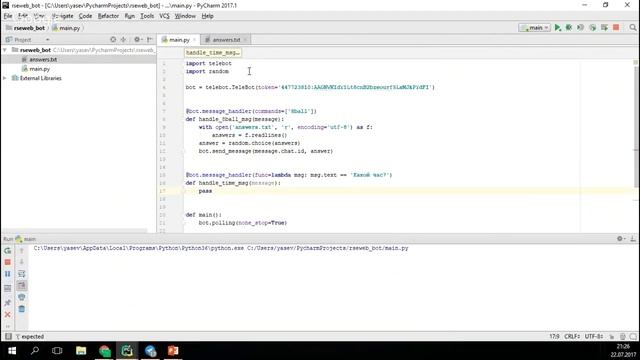Click CRLF line separator in status bar
The width and height of the screenshot is (640, 360).
[x=572, y=336]
